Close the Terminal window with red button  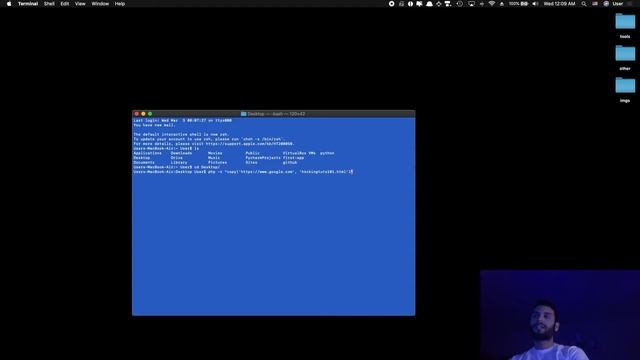click(x=137, y=114)
